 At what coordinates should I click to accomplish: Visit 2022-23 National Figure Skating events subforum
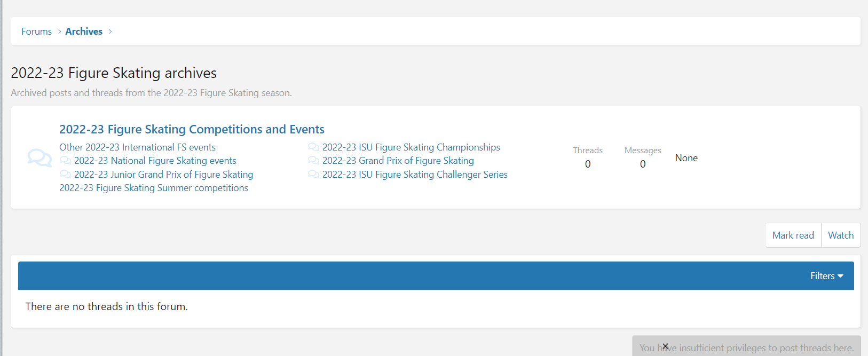point(155,161)
